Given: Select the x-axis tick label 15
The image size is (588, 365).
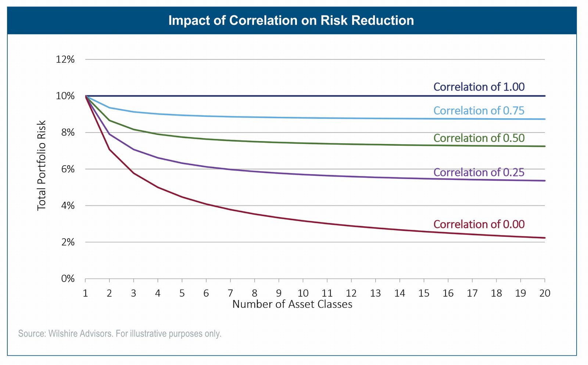Looking at the screenshot, I should (x=424, y=293).
